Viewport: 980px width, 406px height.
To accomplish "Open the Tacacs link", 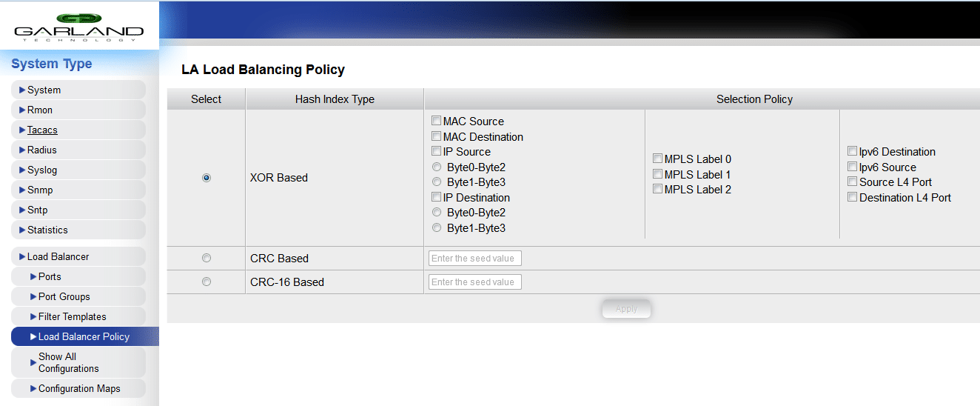I will pos(42,130).
